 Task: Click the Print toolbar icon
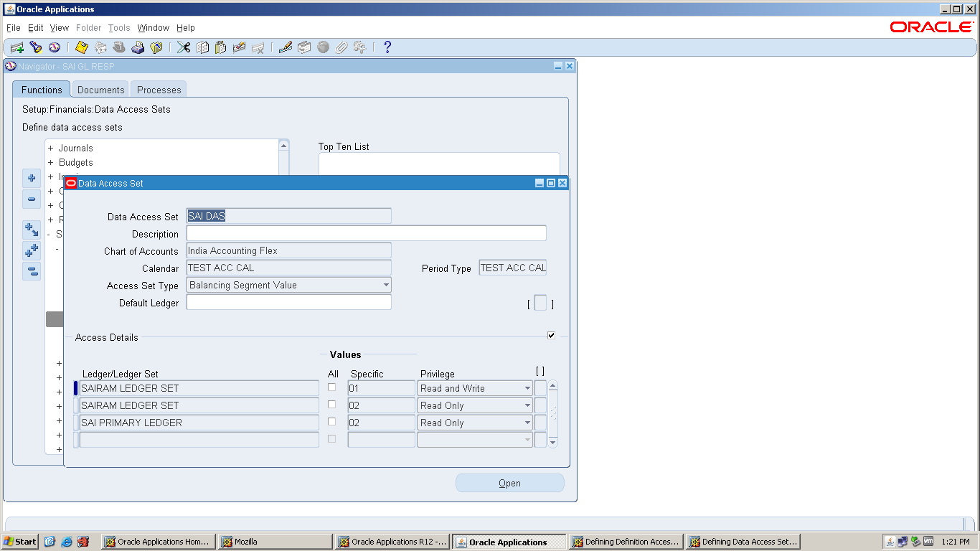point(138,47)
